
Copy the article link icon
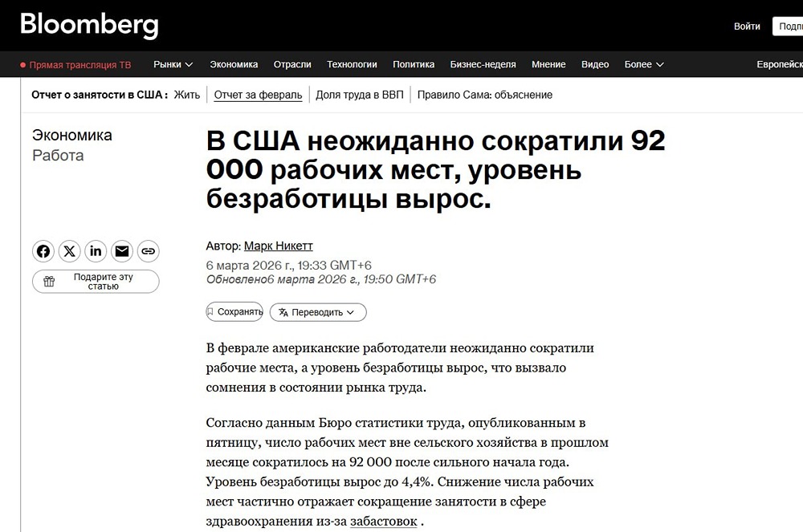[x=148, y=251]
